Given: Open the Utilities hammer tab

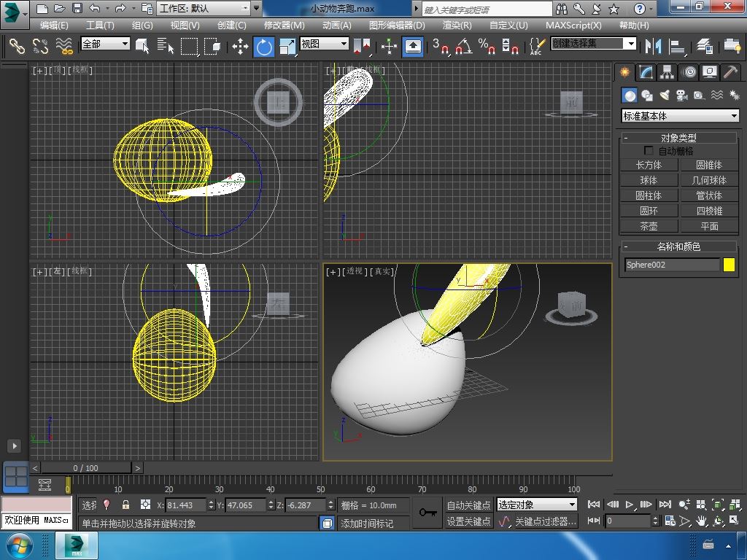Looking at the screenshot, I should 730,72.
